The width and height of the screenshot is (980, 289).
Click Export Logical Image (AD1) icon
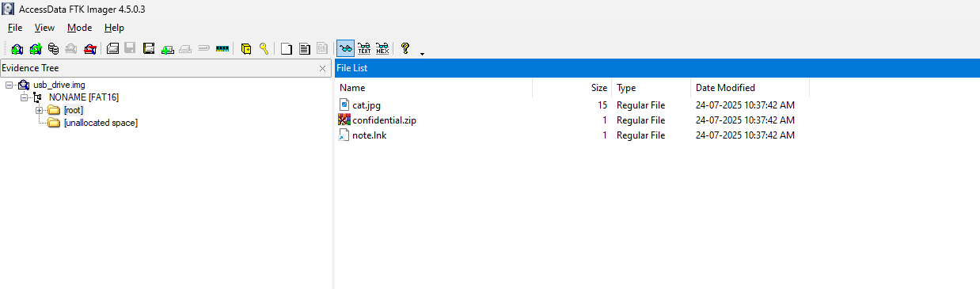[149, 48]
